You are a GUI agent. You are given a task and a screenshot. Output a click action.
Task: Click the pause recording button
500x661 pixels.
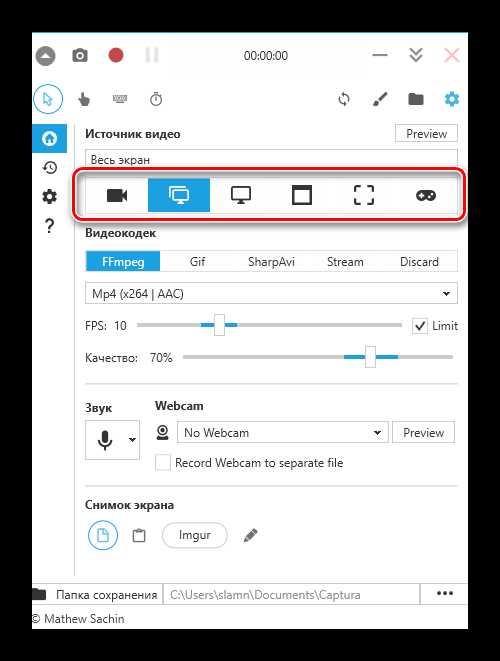(x=152, y=55)
